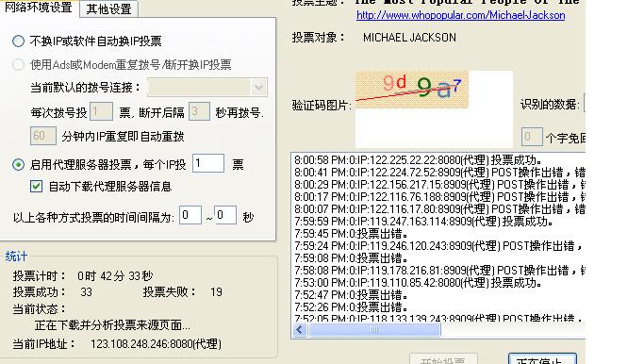Screen dimensions: 644x364
Task: Toggle 自动下载代理服务器信息 checkbox
Action: click(x=36, y=187)
